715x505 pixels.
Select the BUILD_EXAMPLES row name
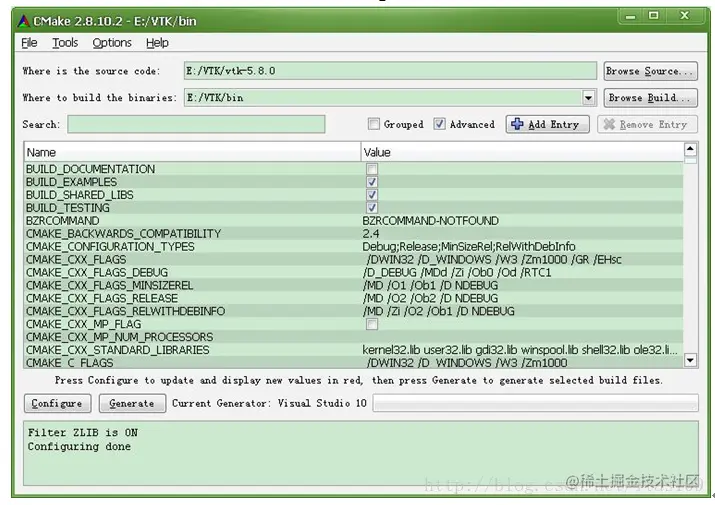tap(71, 182)
